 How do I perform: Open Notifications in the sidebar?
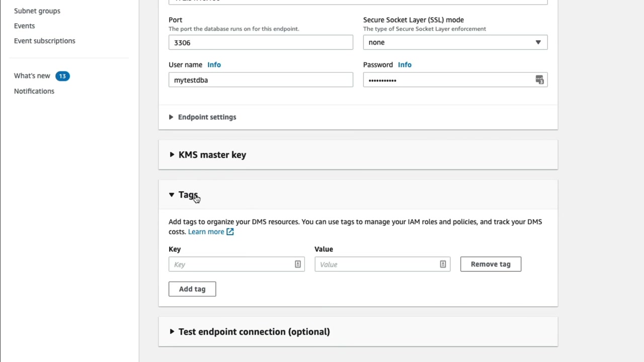[34, 91]
